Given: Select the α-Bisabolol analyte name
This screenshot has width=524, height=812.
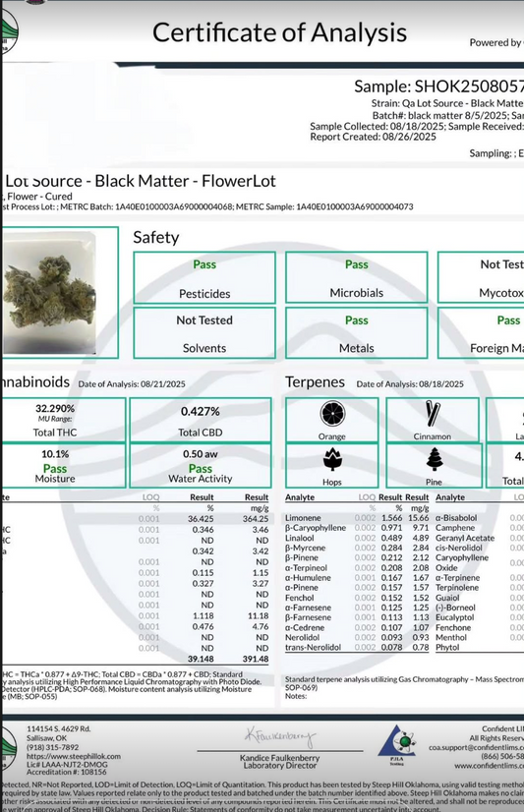Looking at the screenshot, I should coord(456,518).
